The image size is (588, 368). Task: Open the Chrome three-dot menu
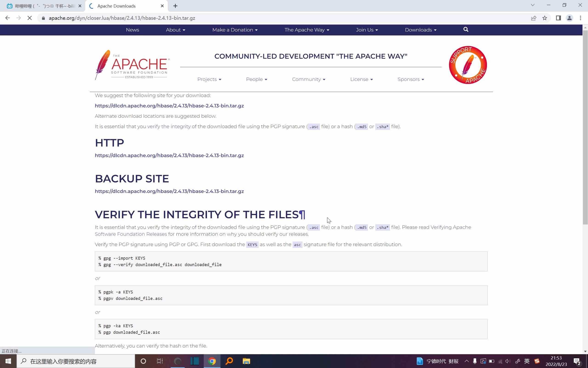[x=580, y=18]
